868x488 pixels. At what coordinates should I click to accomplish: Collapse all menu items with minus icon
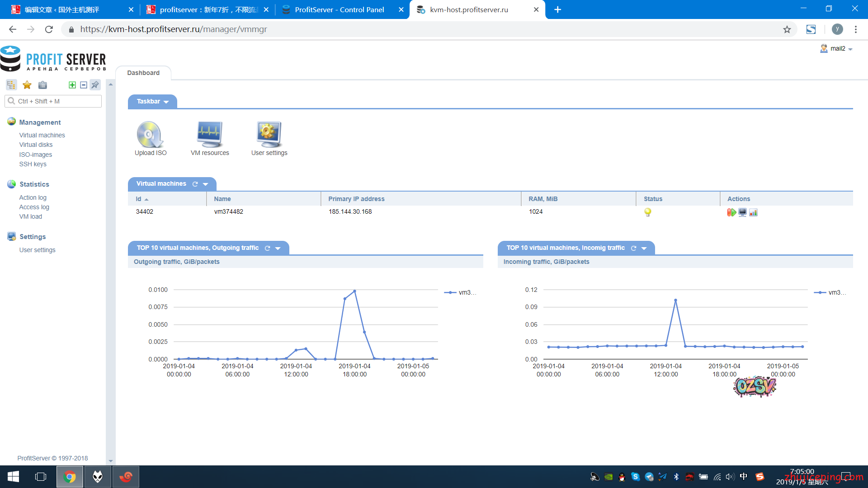[84, 85]
